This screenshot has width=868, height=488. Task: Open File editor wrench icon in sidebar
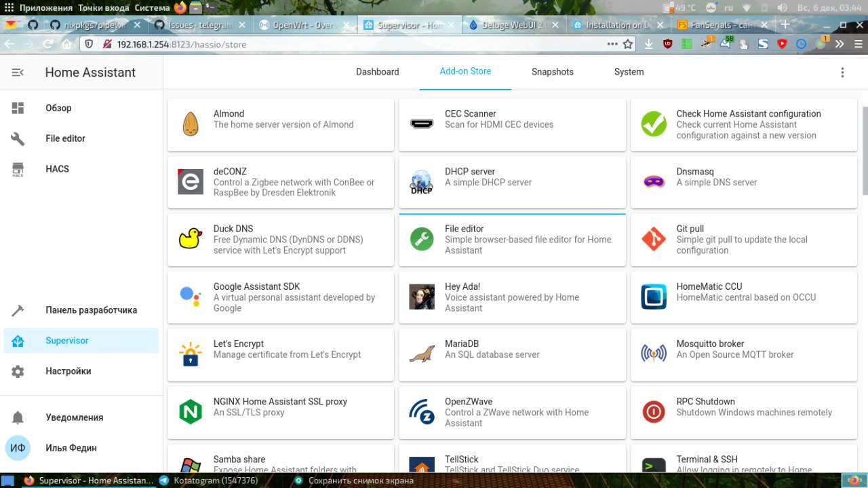[18, 138]
